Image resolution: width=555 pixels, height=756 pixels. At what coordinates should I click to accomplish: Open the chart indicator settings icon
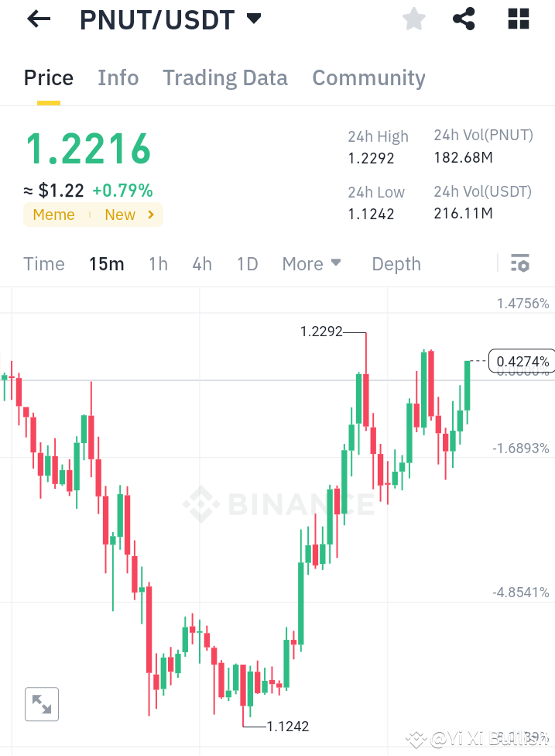pos(519,263)
